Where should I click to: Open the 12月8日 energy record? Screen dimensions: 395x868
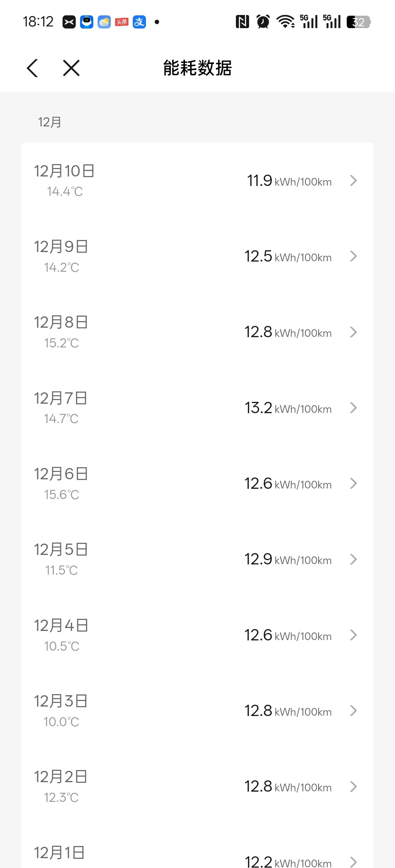click(x=197, y=332)
